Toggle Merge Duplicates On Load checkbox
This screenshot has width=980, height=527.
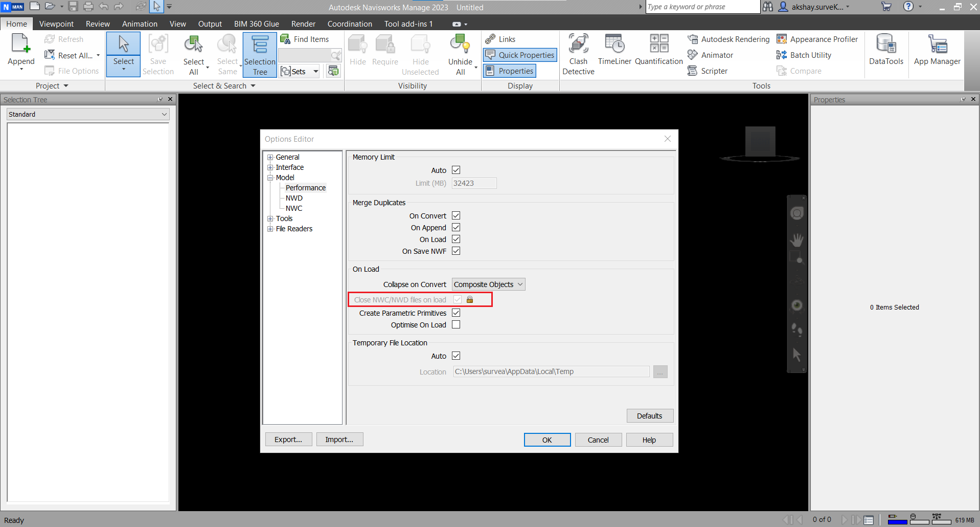point(456,239)
